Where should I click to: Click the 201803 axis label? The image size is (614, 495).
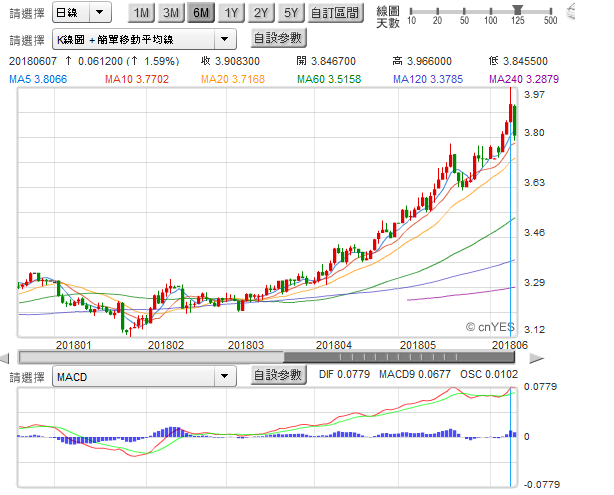pos(246,345)
